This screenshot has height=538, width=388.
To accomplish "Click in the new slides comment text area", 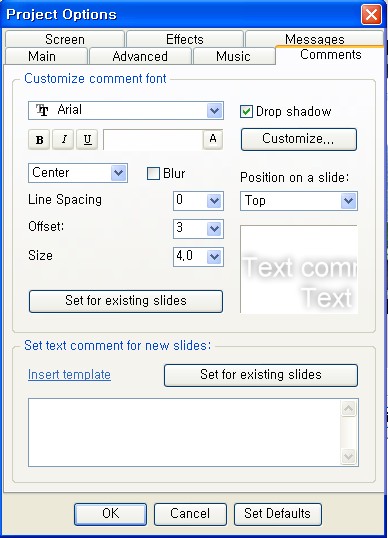I will click(x=185, y=432).
